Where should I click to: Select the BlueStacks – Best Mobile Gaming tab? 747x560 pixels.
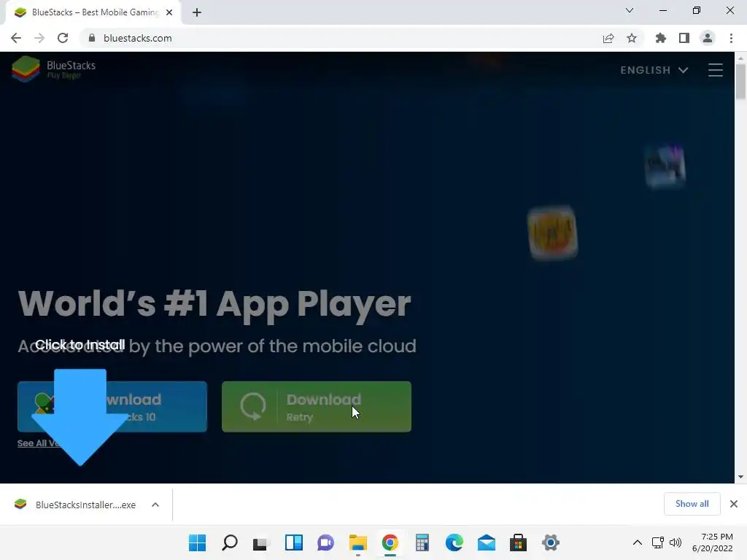click(93, 12)
